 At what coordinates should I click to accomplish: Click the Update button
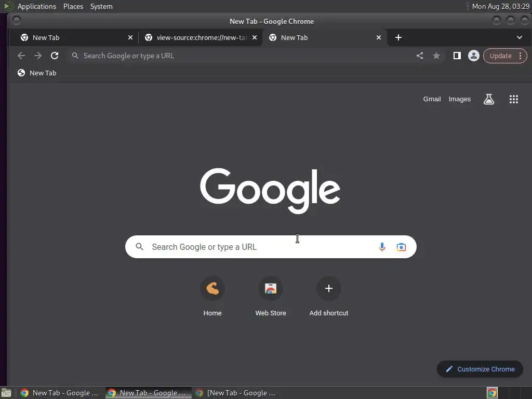500,56
